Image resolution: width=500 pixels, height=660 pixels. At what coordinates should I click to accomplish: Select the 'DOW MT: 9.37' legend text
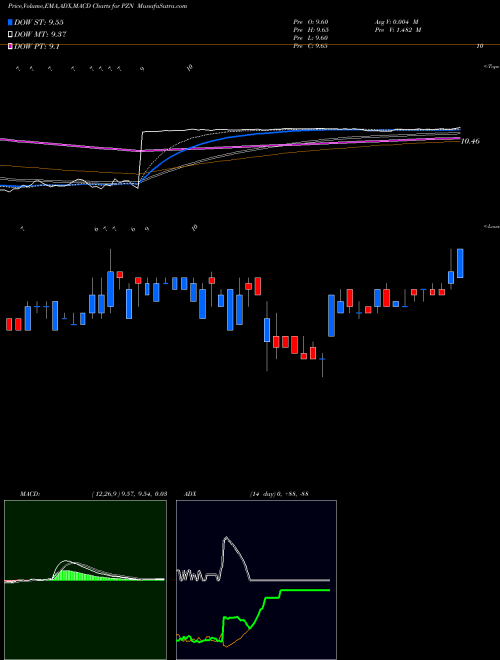(40, 35)
